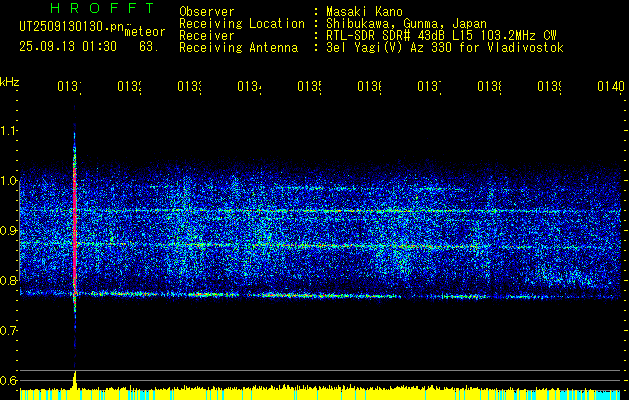
Task: Click the Receiving Antenna label
Action: point(238,48)
